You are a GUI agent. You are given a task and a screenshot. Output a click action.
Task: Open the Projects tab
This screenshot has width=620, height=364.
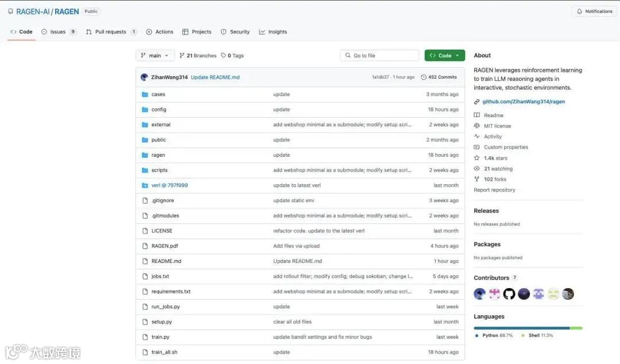197,32
